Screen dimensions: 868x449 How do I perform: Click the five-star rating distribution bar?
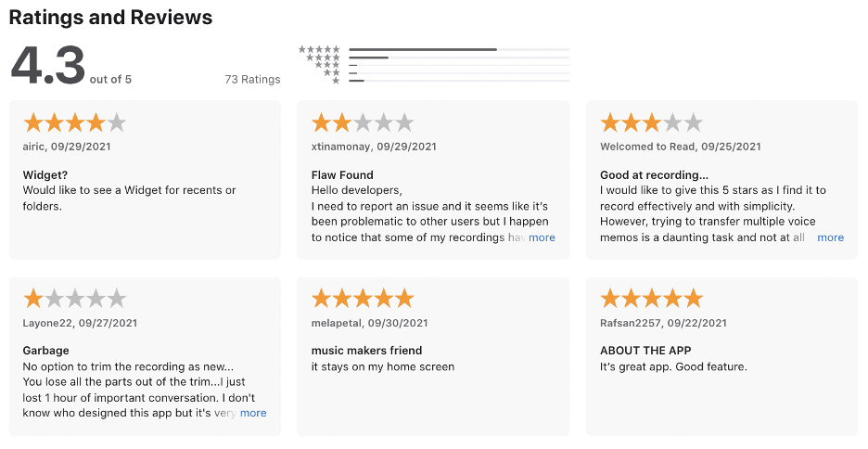459,49
